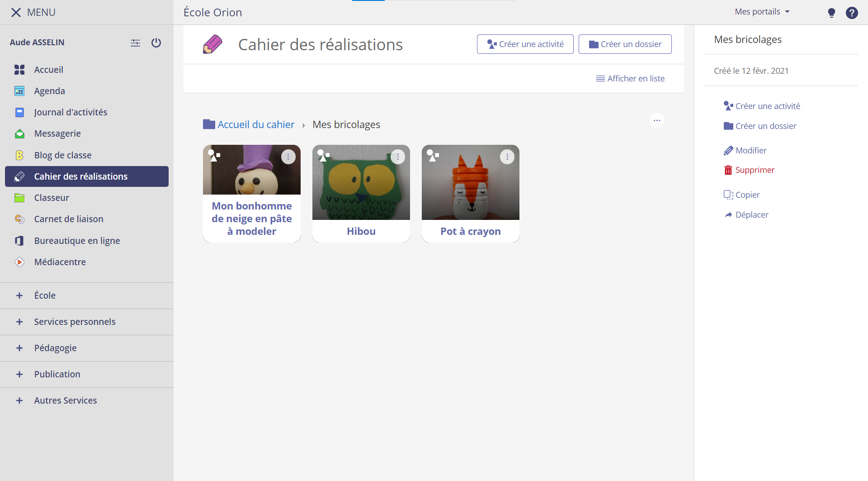
Task: Open user preferences sliders icon
Action: (x=135, y=43)
